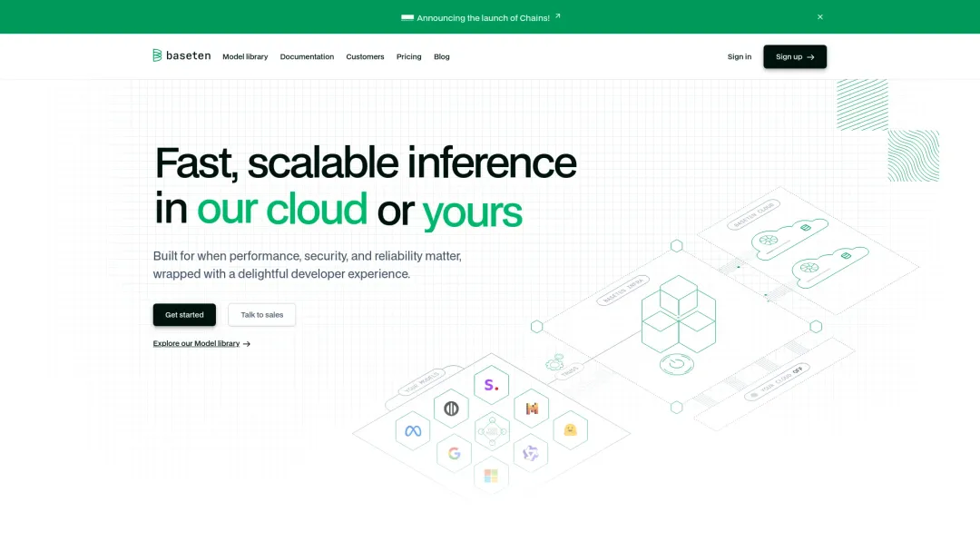This screenshot has height=552, width=980.
Task: Click the circular refresh icon below cubes
Action: 676,364
